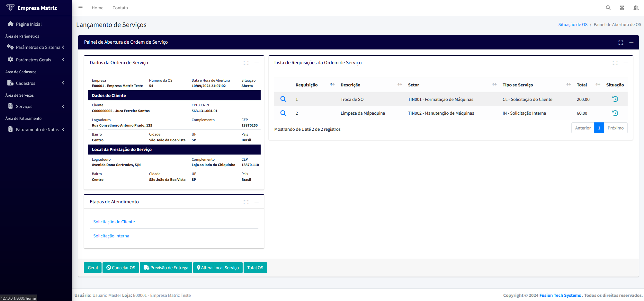
Task: Open Solicitação Interna stage link
Action: (111, 236)
